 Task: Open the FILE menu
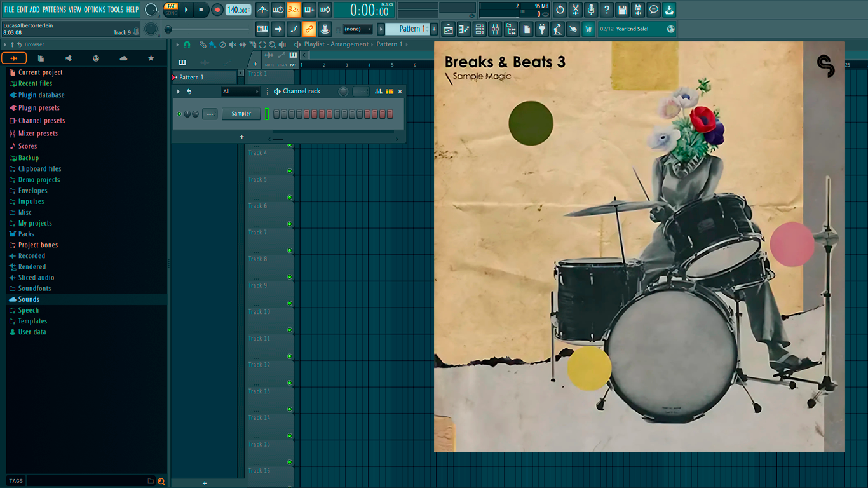pos(9,10)
